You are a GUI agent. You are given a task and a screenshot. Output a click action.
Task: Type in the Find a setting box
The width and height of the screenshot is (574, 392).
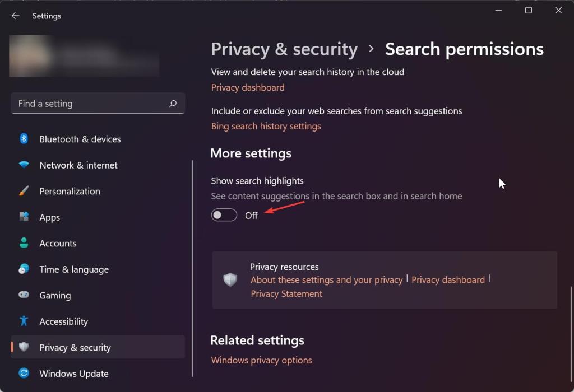click(90, 104)
